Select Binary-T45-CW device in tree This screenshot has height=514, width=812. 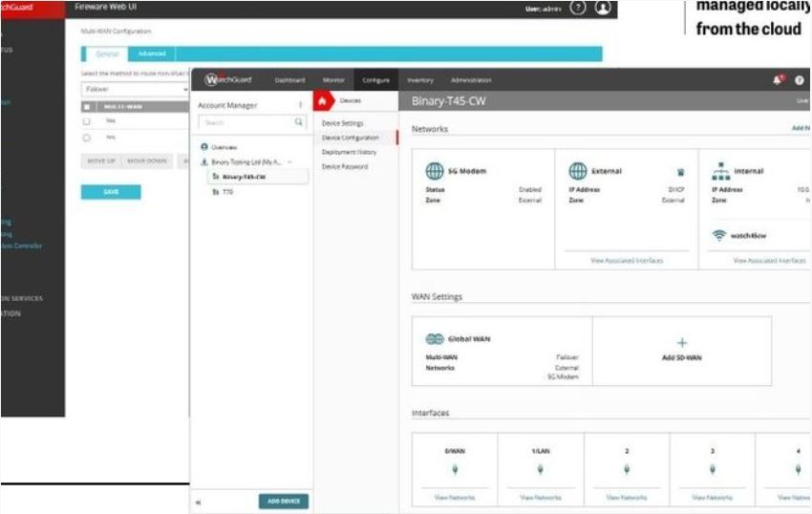click(257, 177)
